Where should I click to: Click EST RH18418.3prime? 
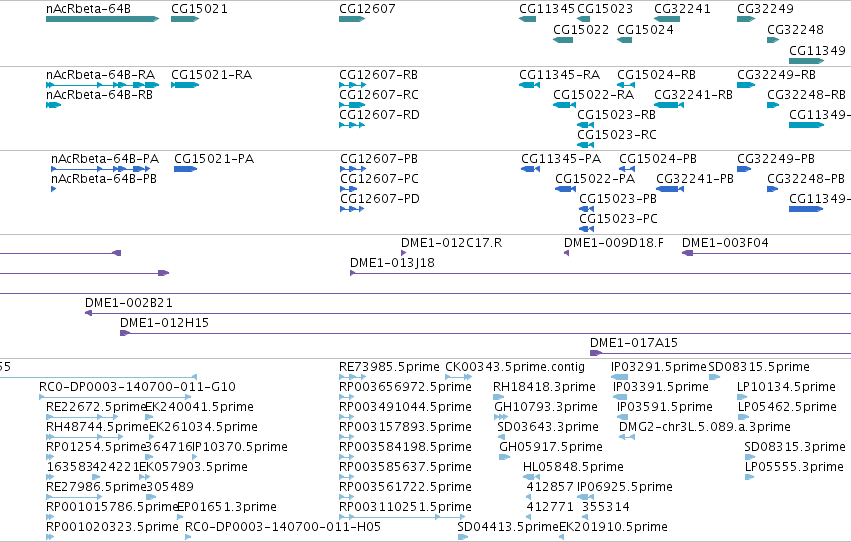544,387
